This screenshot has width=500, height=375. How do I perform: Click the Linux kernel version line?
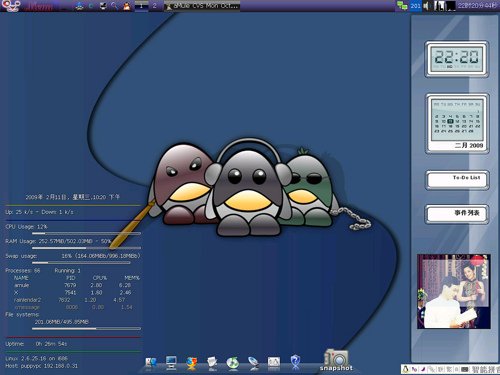tap(36, 359)
